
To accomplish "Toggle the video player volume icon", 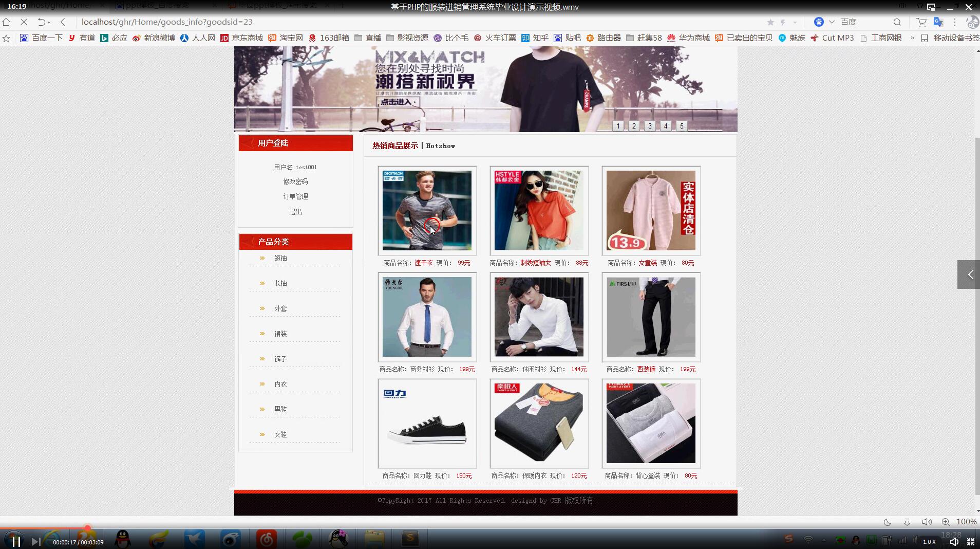I will [954, 542].
